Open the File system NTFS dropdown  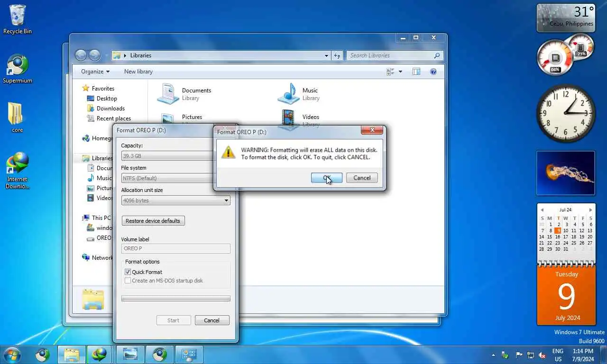click(167, 178)
